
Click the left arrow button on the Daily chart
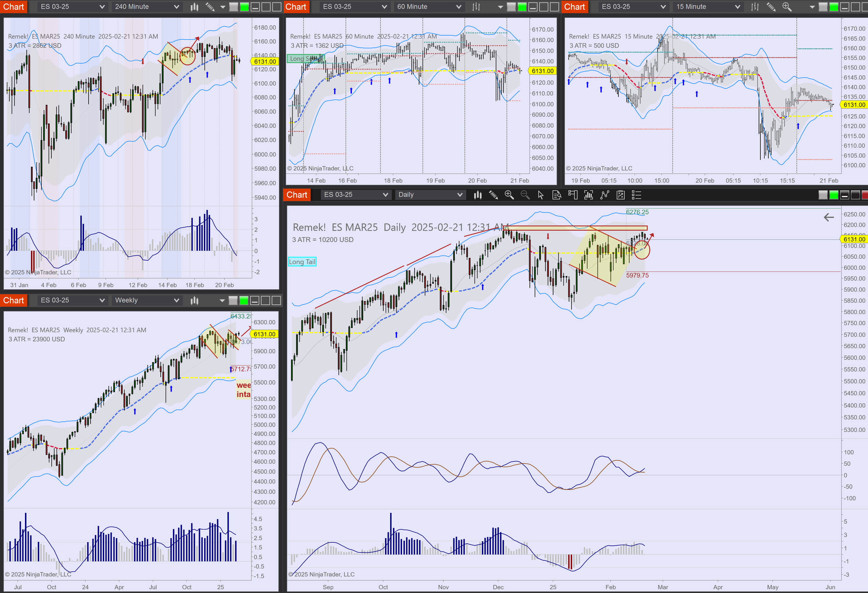pyautogui.click(x=829, y=217)
